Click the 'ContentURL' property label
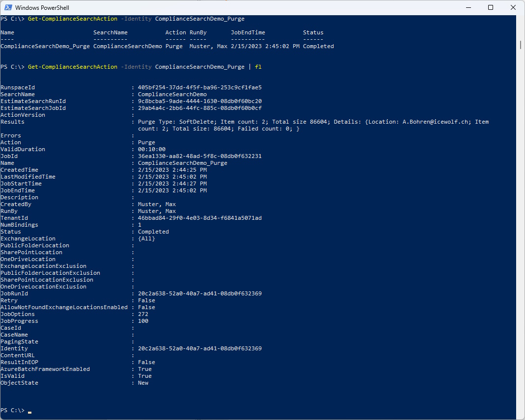525x420 pixels. [18, 355]
